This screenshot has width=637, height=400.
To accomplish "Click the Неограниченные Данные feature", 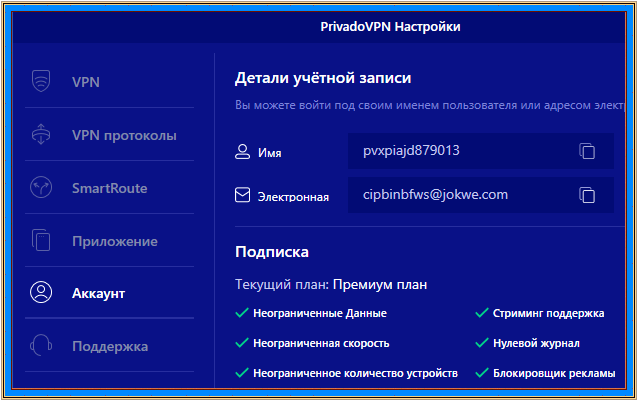I will 320,313.
